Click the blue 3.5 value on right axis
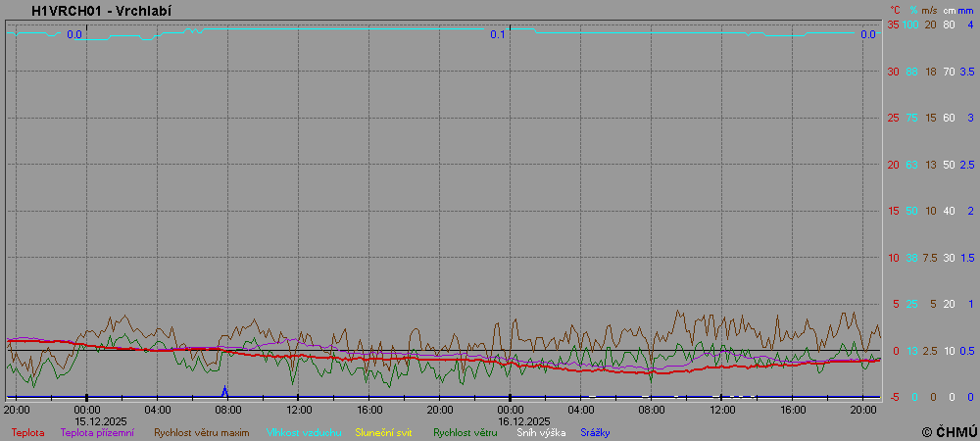This screenshot has width=980, height=441. tap(966, 72)
